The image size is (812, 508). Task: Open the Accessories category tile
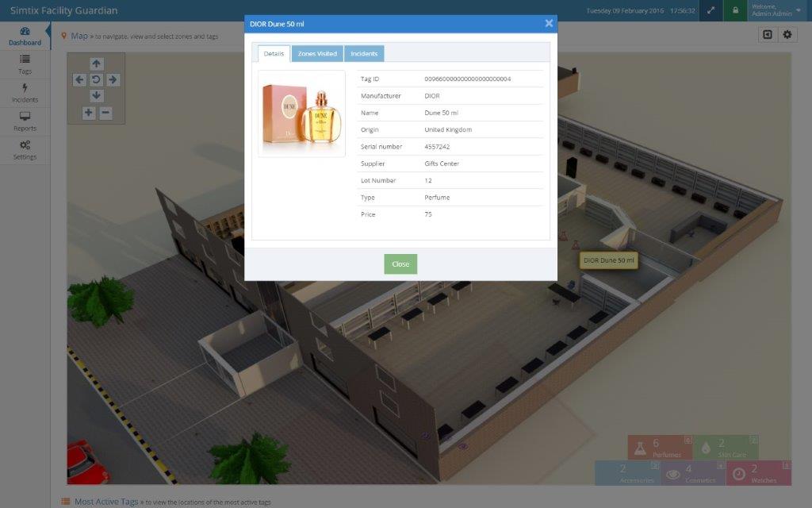pos(630,474)
